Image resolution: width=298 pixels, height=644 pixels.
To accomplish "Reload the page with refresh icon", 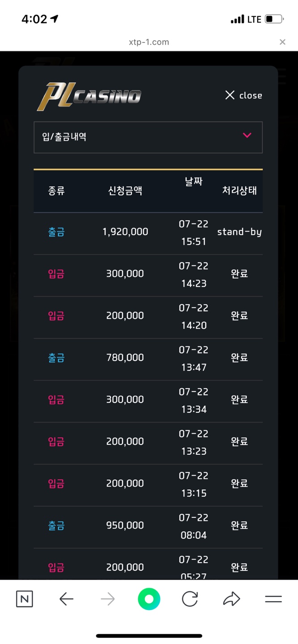I will click(x=190, y=599).
